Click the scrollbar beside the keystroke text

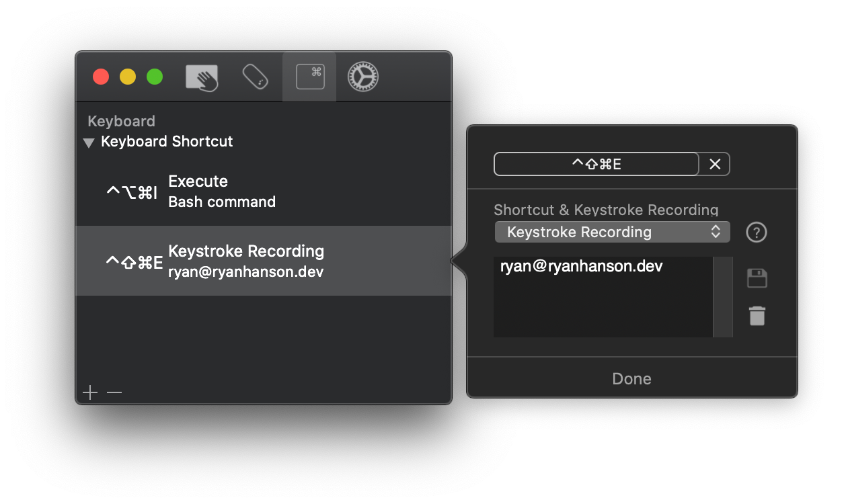(723, 296)
